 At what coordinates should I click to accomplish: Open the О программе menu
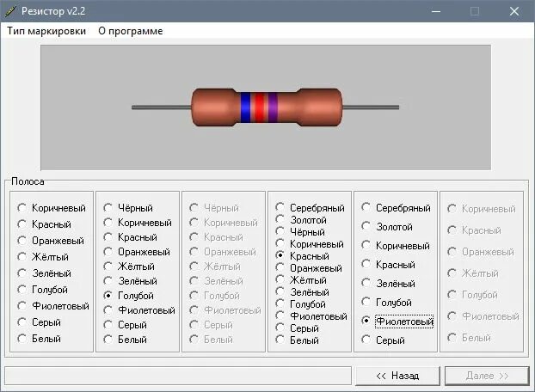point(131,31)
